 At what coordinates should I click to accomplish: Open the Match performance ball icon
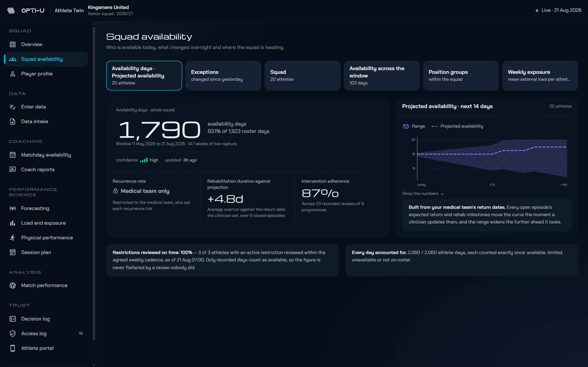point(13,285)
